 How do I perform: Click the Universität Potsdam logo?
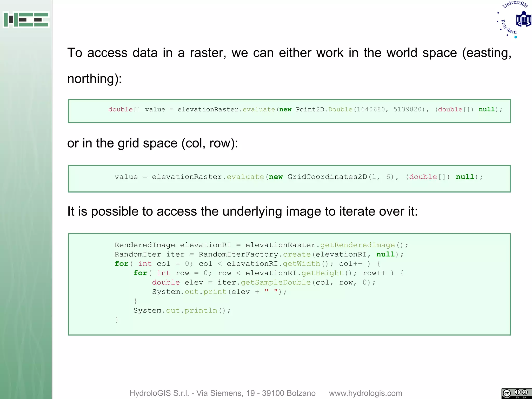514,19
